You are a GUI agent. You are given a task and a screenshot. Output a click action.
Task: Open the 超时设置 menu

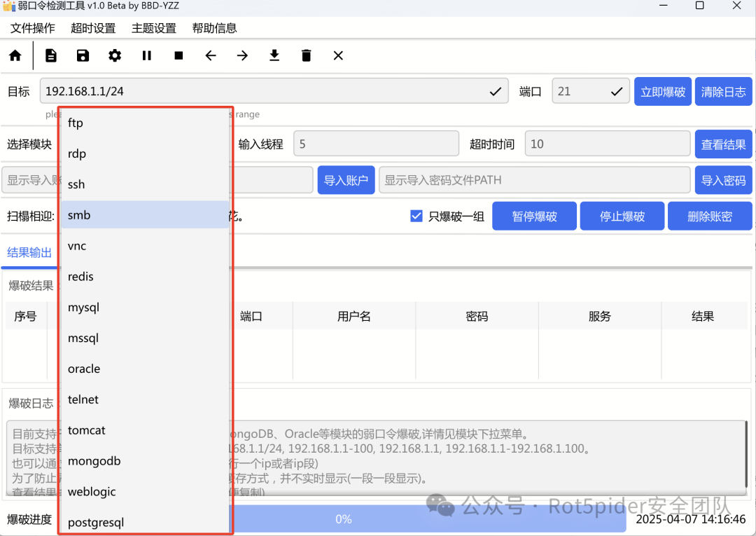pyautogui.click(x=93, y=28)
